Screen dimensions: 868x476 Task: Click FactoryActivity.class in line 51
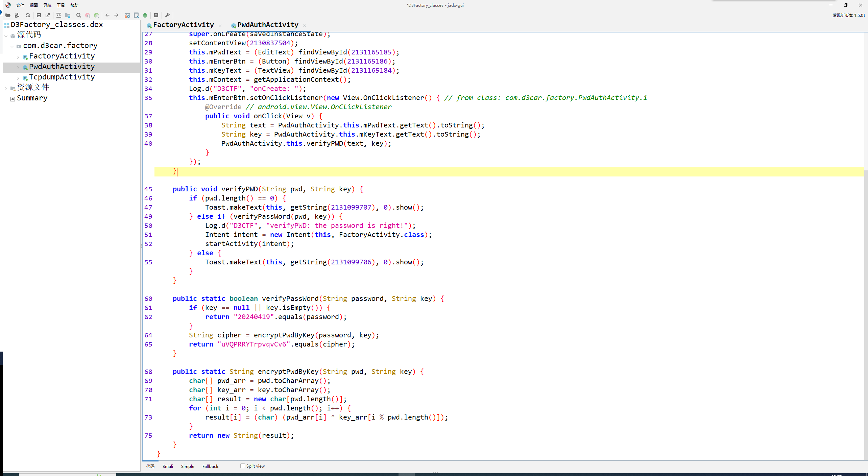pos(382,235)
